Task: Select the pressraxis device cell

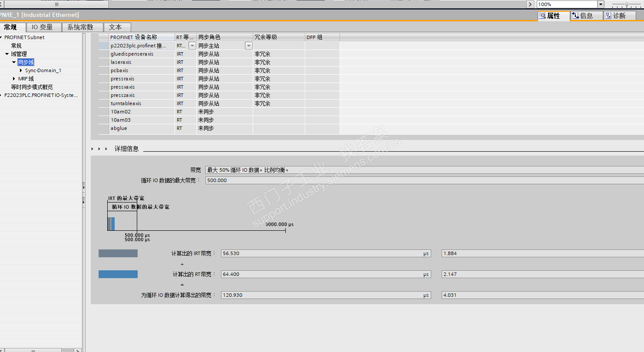Action: pos(142,79)
